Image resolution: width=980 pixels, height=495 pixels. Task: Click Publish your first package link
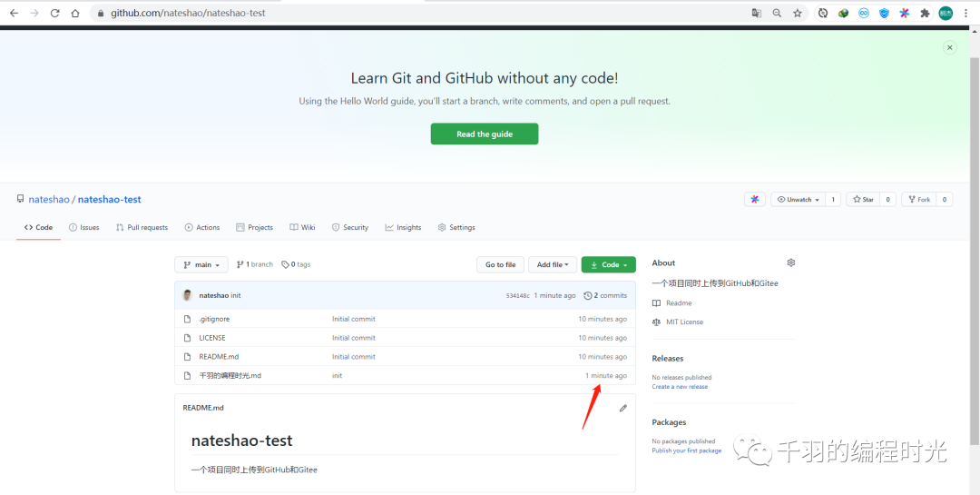click(x=686, y=450)
